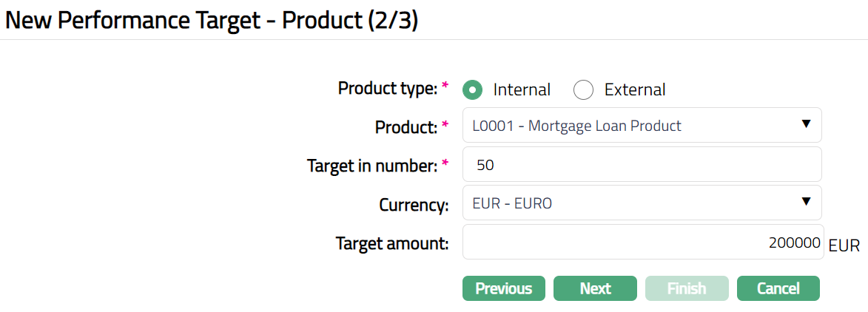Click the Target amount label
The height and width of the screenshot is (312, 868).
click(392, 243)
